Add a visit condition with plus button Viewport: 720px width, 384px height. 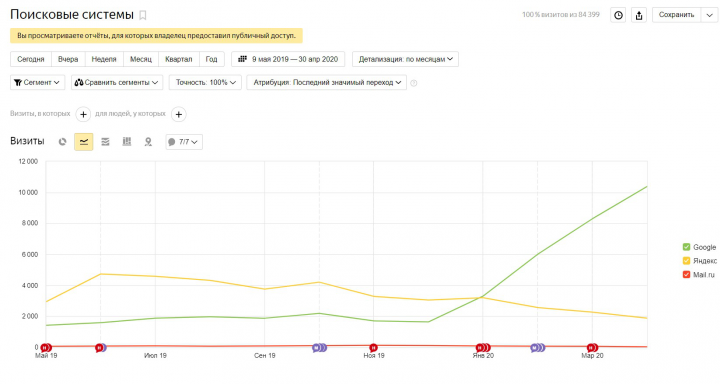(x=83, y=114)
